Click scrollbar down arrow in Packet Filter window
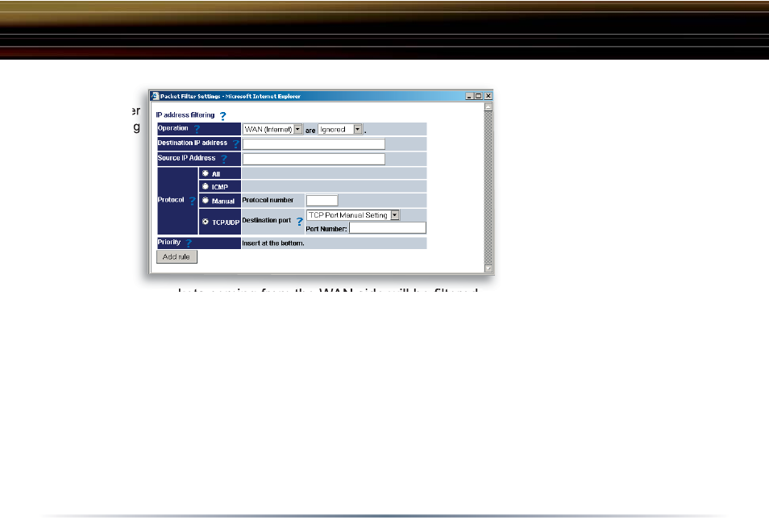 [488, 268]
